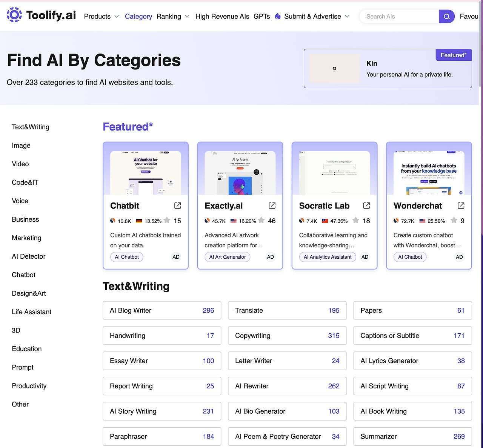Select Image category in the sidebar
Viewport: 483px width, 448px height.
coord(21,145)
